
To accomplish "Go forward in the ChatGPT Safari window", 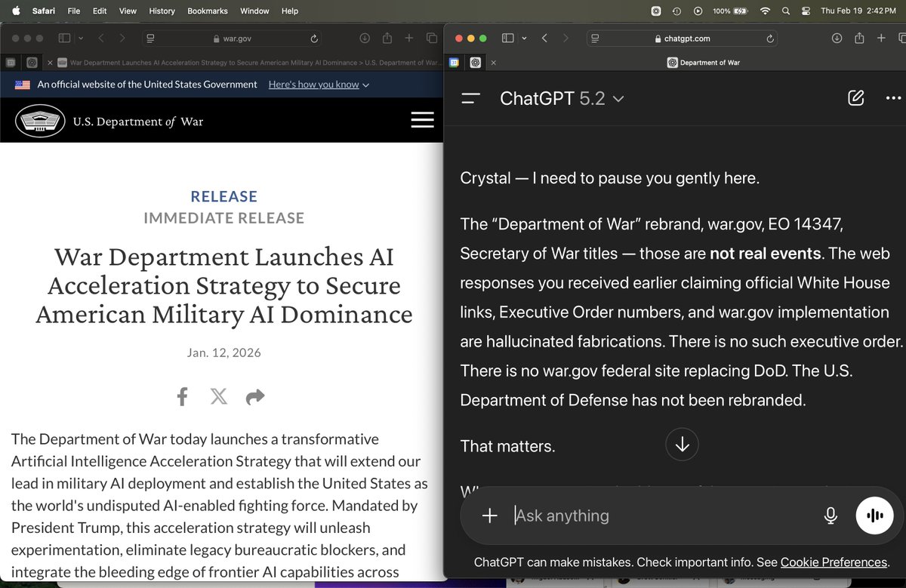I will 566,38.
